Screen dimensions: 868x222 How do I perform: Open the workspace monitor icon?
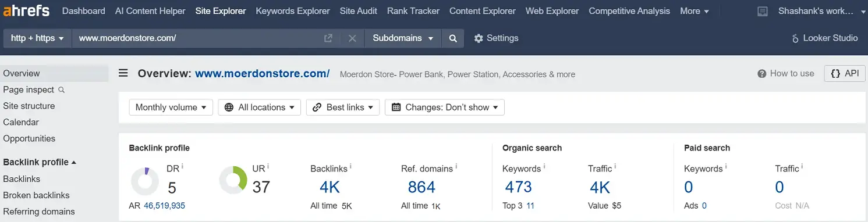762,11
